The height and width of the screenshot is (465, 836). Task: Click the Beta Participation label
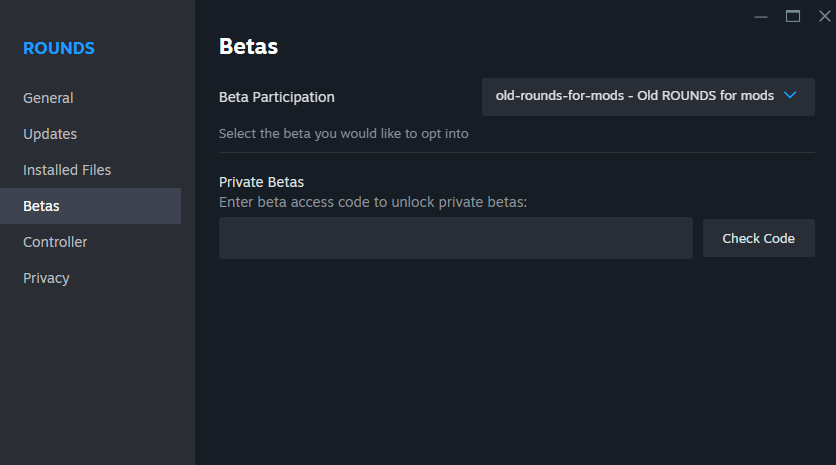click(277, 97)
